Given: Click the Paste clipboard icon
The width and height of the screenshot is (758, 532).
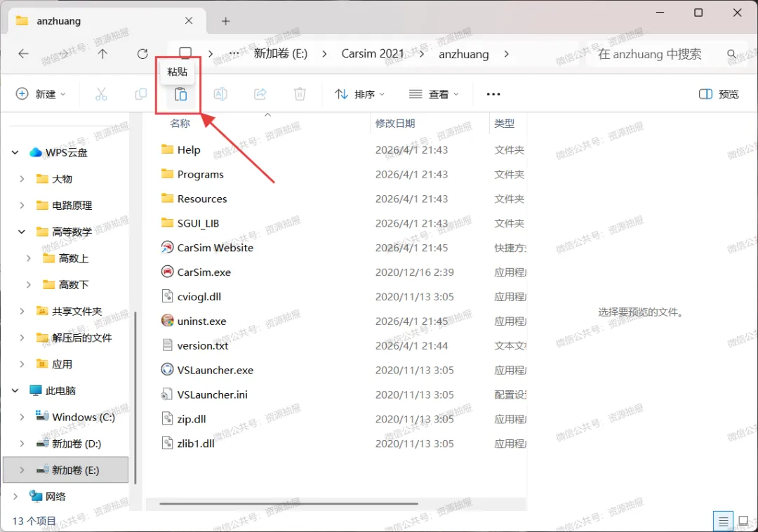Looking at the screenshot, I should (x=180, y=94).
